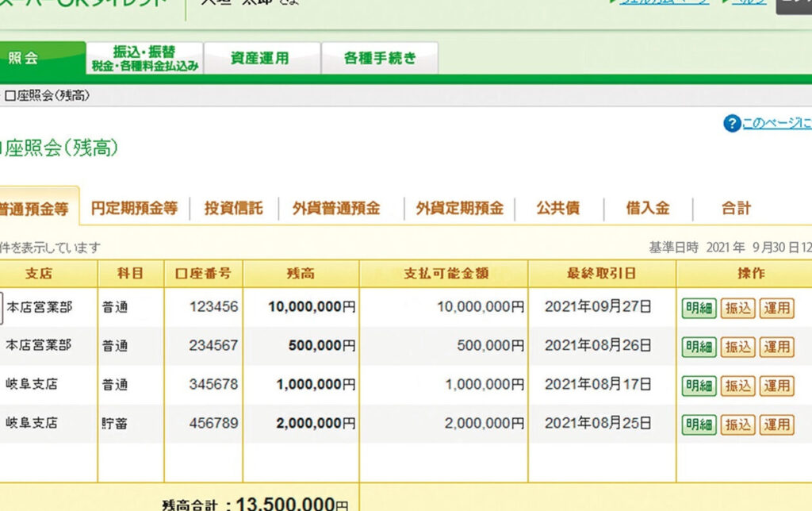
Task: Click 明細 for account 123456
Action: [x=699, y=309]
